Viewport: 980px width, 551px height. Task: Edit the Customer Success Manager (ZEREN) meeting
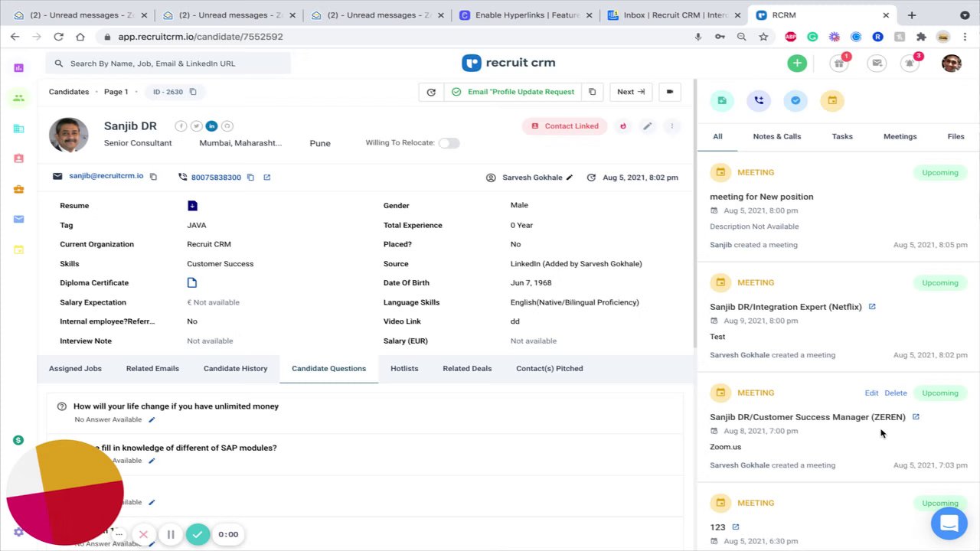click(871, 393)
